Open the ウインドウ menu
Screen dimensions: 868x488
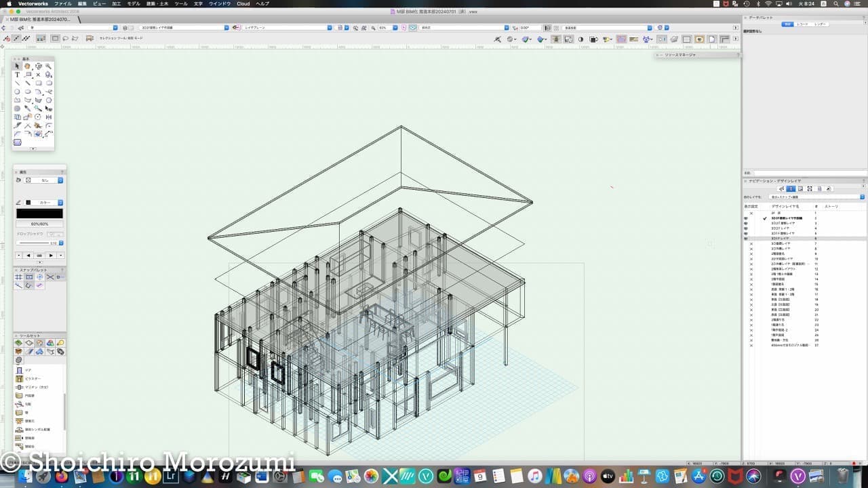click(219, 3)
